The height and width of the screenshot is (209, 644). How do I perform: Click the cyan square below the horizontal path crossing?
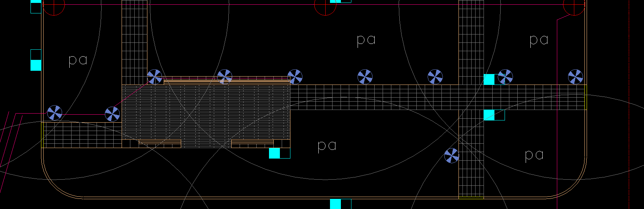[x=489, y=115]
